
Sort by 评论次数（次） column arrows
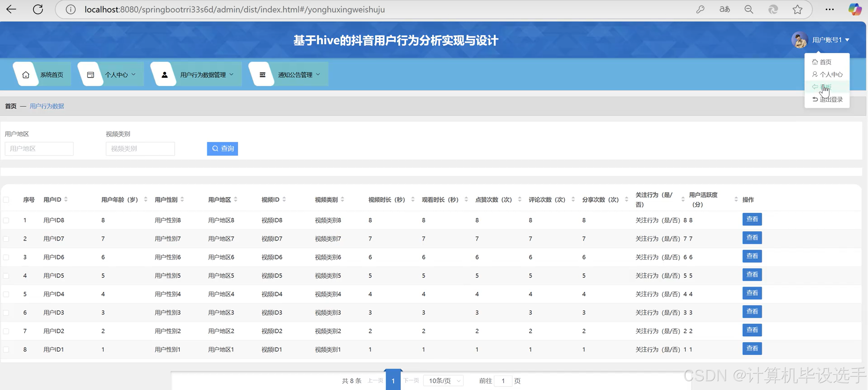click(x=573, y=199)
